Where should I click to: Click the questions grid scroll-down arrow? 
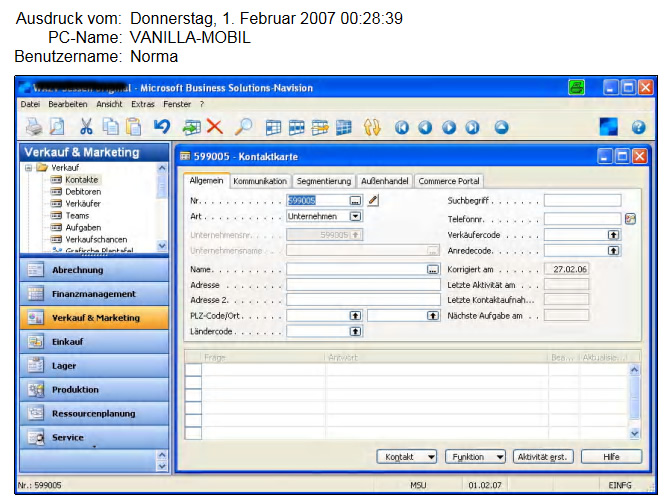(x=634, y=433)
